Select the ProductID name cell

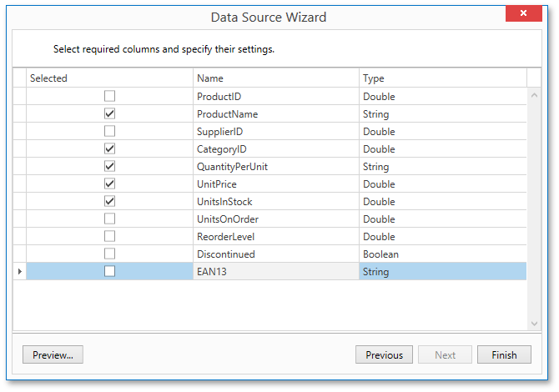pyautogui.click(x=276, y=96)
